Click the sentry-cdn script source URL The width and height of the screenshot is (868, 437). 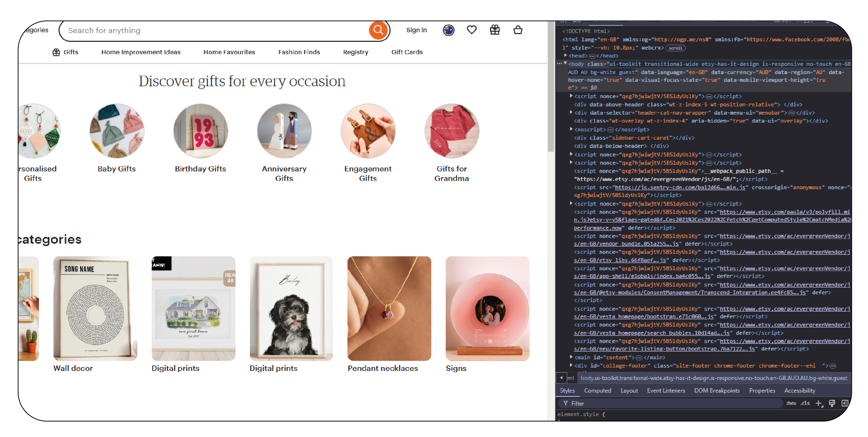(x=680, y=187)
